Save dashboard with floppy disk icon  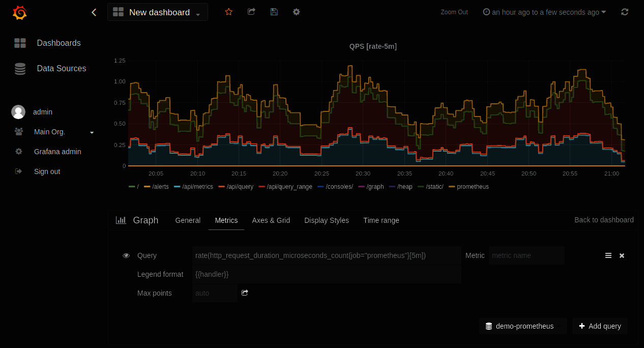point(274,12)
